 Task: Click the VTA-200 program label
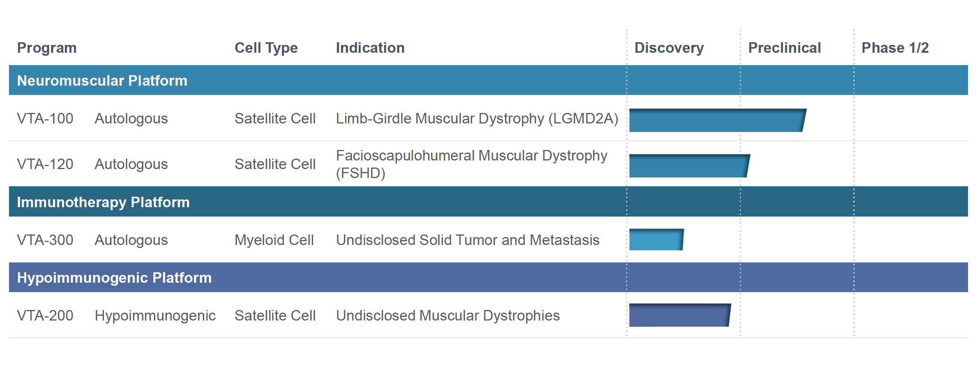[45, 316]
